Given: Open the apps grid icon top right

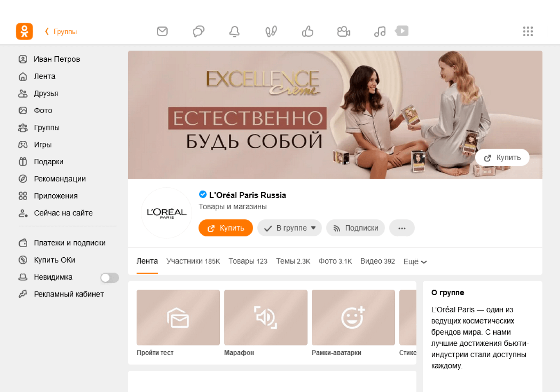Looking at the screenshot, I should click(x=528, y=31).
